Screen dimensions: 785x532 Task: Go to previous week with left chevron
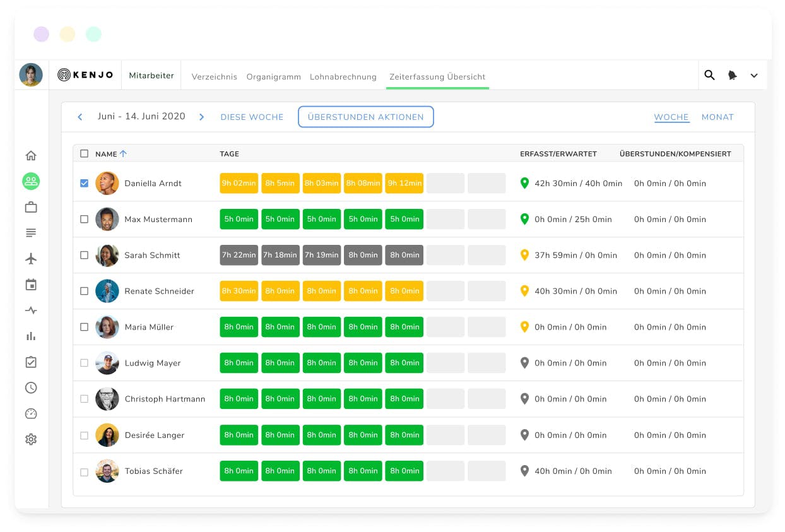click(x=80, y=117)
